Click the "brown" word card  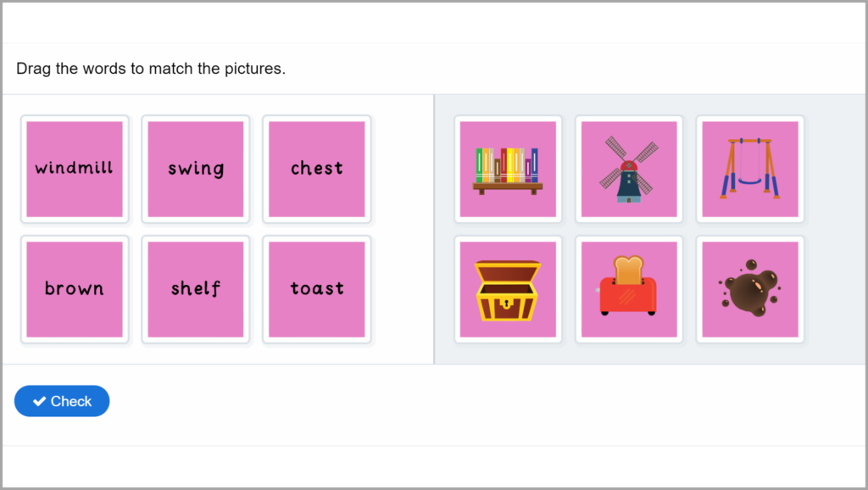pos(75,289)
